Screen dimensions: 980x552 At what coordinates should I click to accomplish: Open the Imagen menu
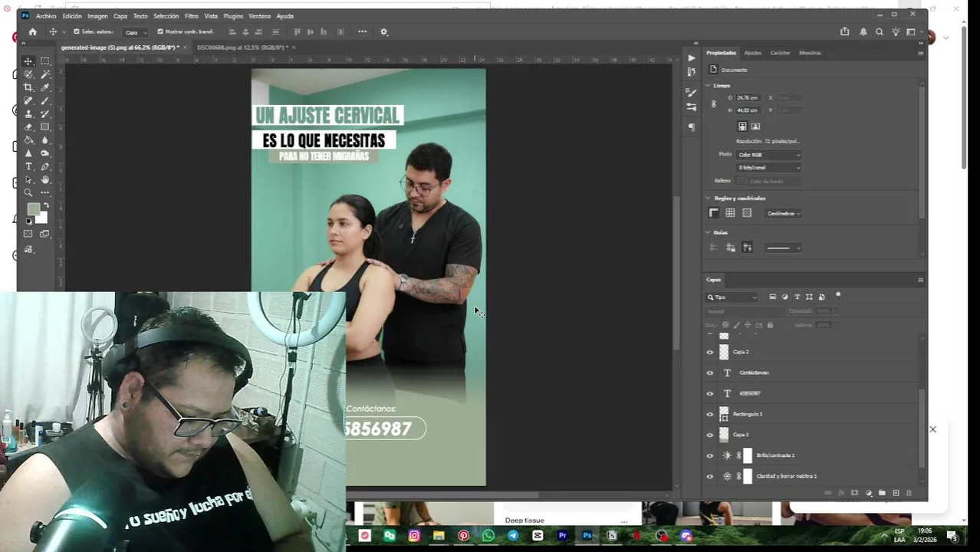click(x=97, y=15)
